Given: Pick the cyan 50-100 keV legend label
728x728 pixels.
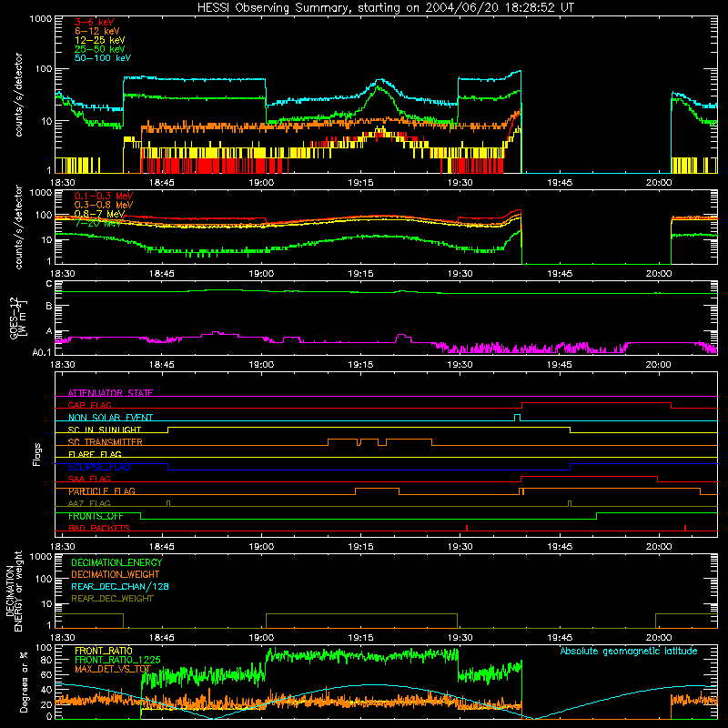Looking at the screenshot, I should (x=103, y=58).
